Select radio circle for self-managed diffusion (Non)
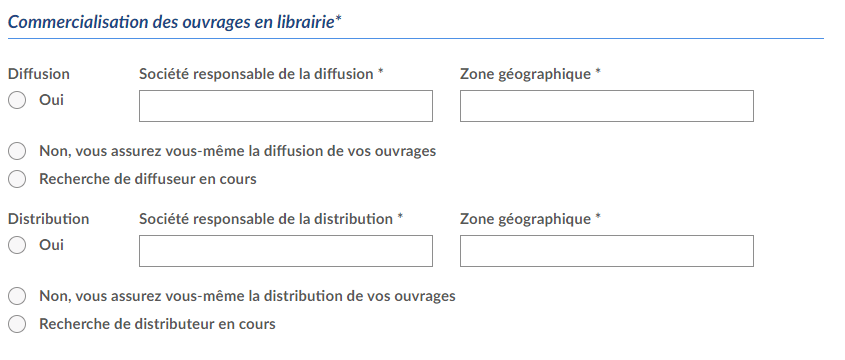This screenshot has height=360, width=845. pyautogui.click(x=17, y=151)
